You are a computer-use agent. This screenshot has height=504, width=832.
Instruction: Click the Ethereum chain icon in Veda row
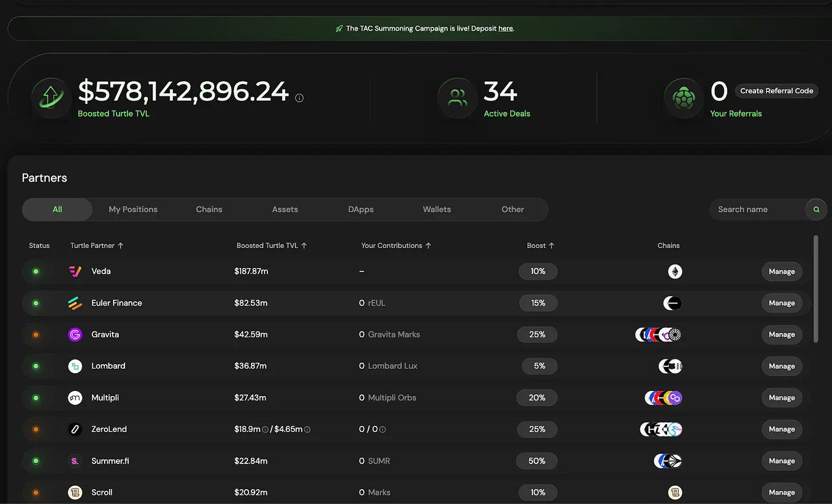pyautogui.click(x=675, y=271)
